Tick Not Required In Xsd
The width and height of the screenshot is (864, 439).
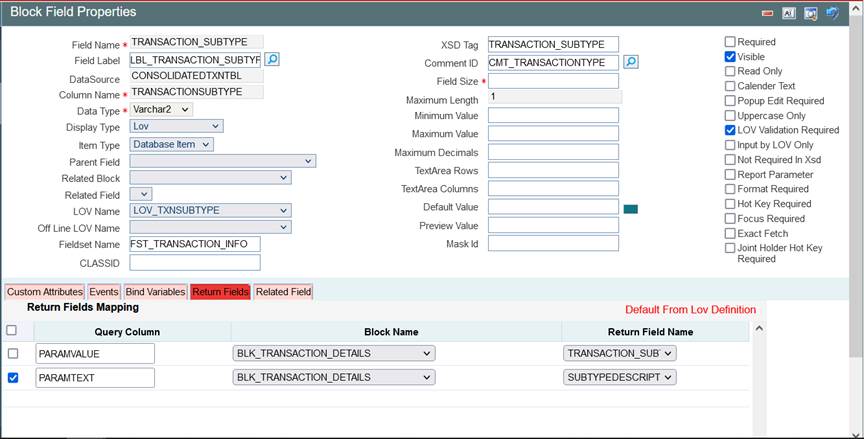point(730,160)
